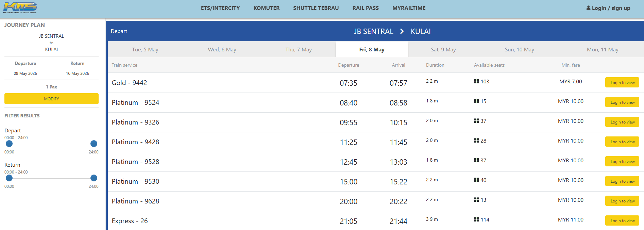Select the Fri, 8 May tab
The width and height of the screenshot is (644, 230).
[x=372, y=49]
